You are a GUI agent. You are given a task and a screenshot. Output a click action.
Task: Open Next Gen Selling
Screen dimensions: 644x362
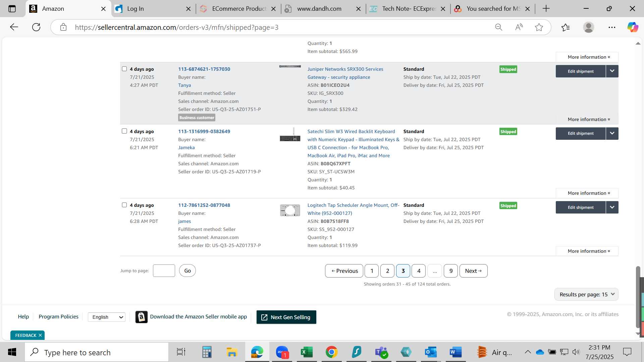pos(286,317)
